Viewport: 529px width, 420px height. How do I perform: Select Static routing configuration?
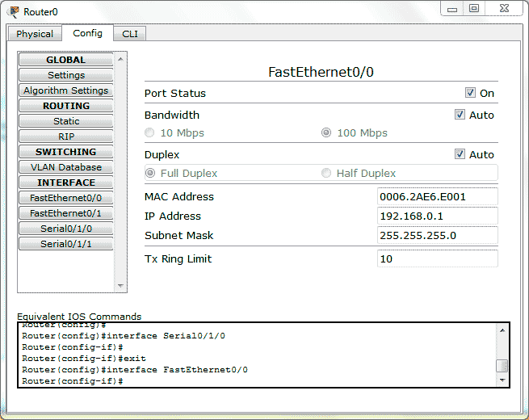point(66,121)
